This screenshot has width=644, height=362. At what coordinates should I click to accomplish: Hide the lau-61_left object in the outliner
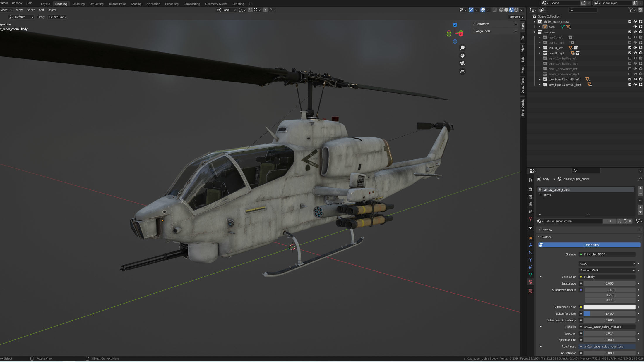click(x=635, y=37)
